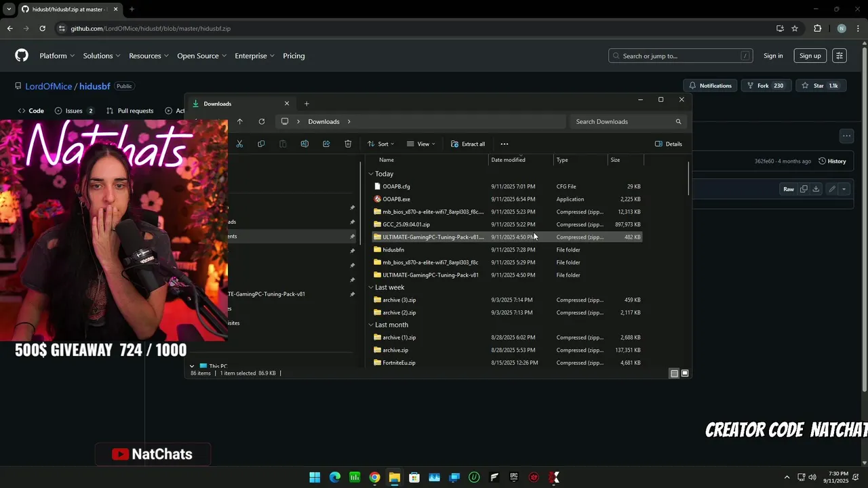This screenshot has height=488, width=868.
Task: Open new Explorer tab with plus icon
Action: [307, 104]
